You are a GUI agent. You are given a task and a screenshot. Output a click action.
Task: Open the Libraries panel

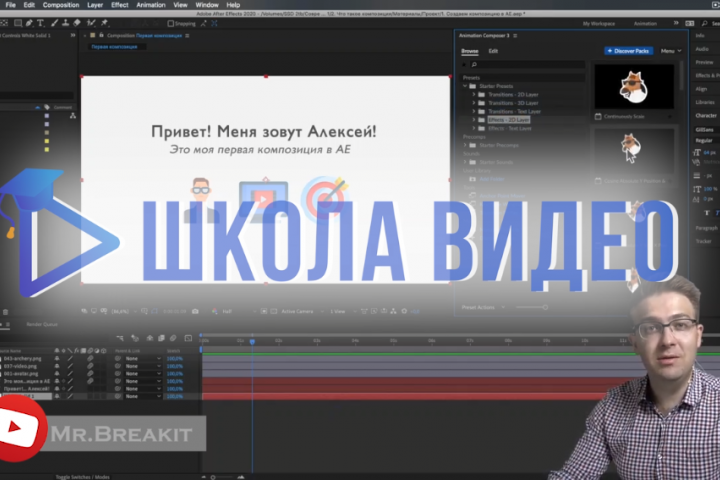[x=705, y=102]
